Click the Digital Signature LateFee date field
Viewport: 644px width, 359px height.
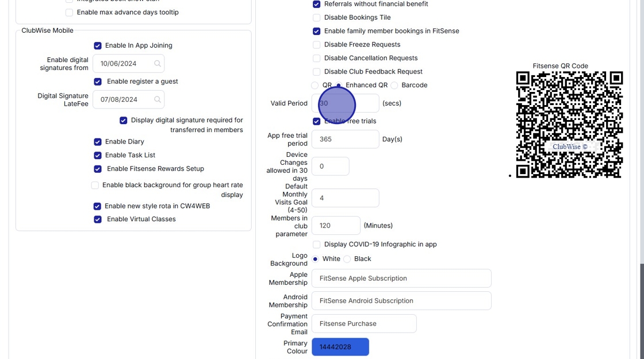129,100
